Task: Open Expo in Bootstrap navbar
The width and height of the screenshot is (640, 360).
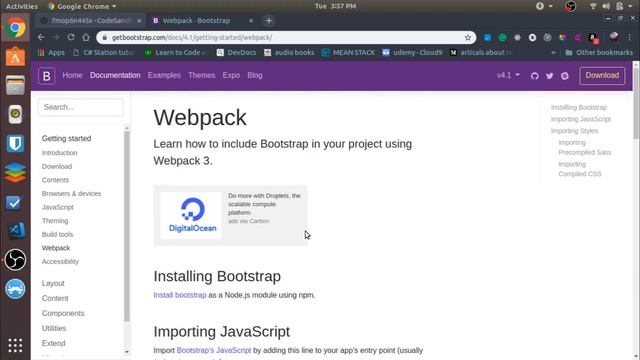Action: pyautogui.click(x=231, y=75)
